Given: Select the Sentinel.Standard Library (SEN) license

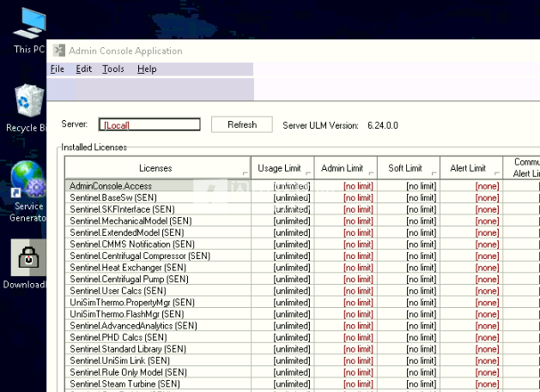Looking at the screenshot, I should pyautogui.click(x=158, y=349).
